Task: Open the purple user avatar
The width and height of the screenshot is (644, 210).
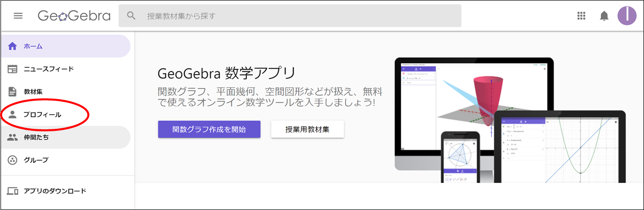Action: (x=626, y=16)
